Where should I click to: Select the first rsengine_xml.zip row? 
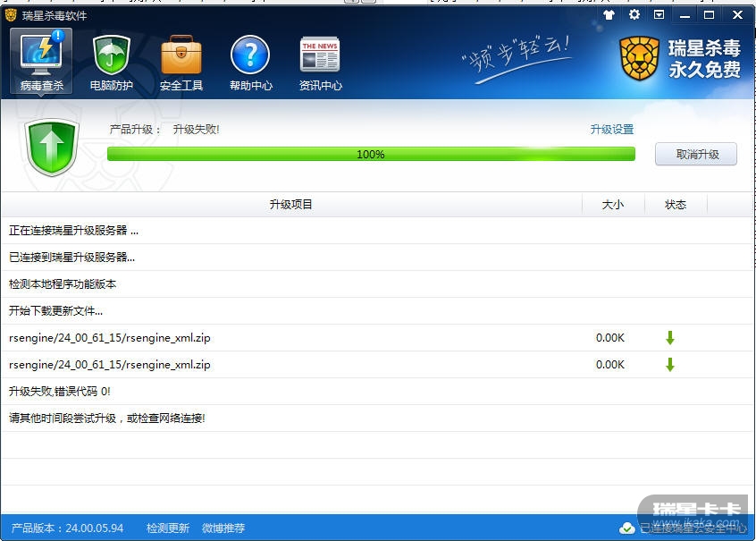click(x=377, y=337)
